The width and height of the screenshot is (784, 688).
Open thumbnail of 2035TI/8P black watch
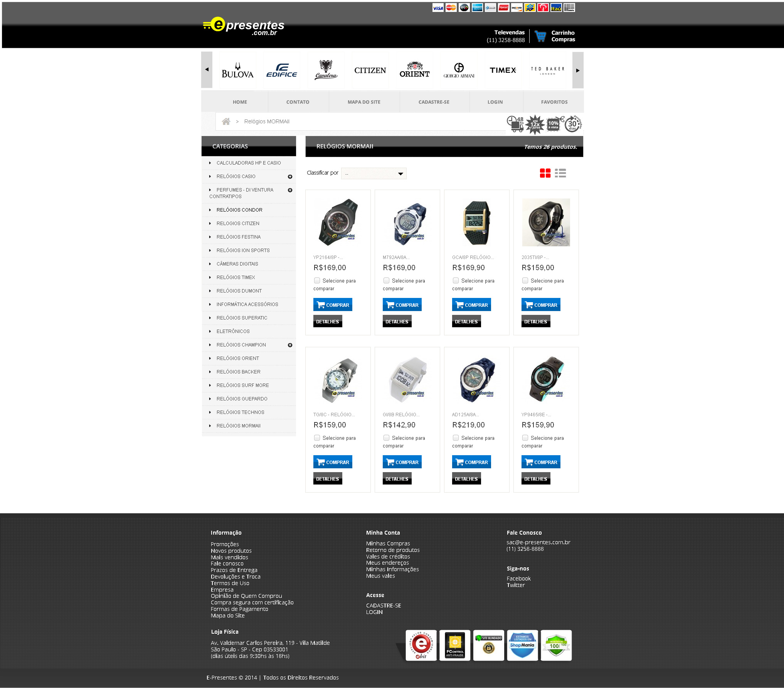(x=546, y=222)
